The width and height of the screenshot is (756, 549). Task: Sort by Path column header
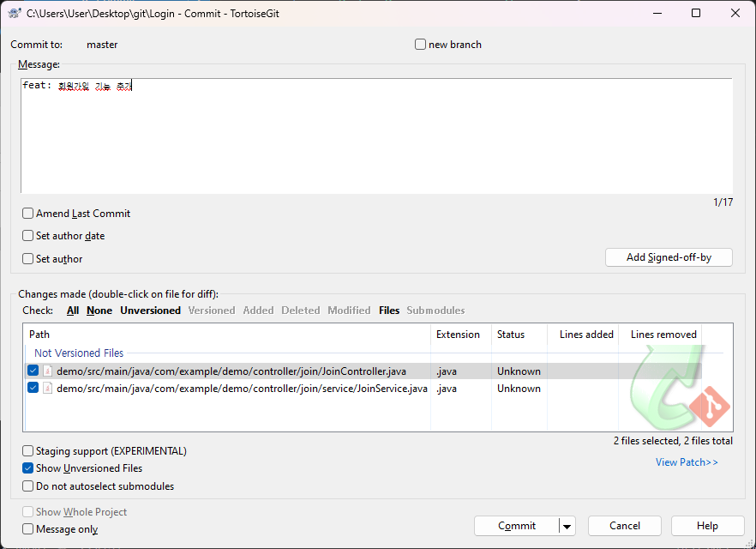click(x=228, y=335)
